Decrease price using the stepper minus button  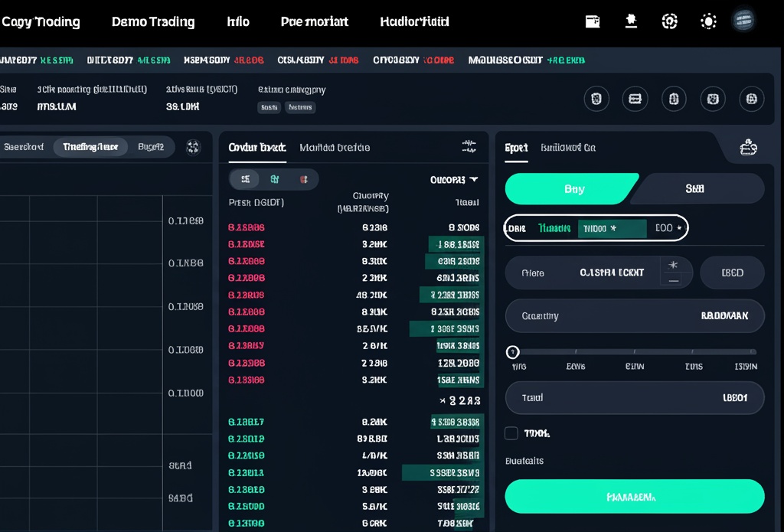coord(674,281)
